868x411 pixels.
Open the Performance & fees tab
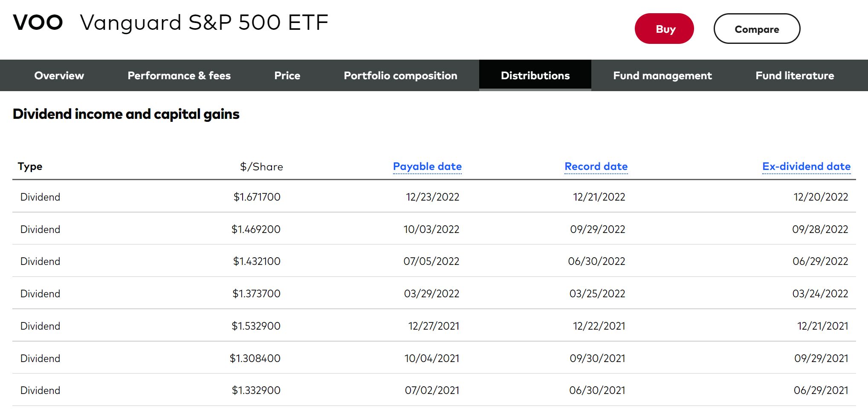[x=179, y=75]
